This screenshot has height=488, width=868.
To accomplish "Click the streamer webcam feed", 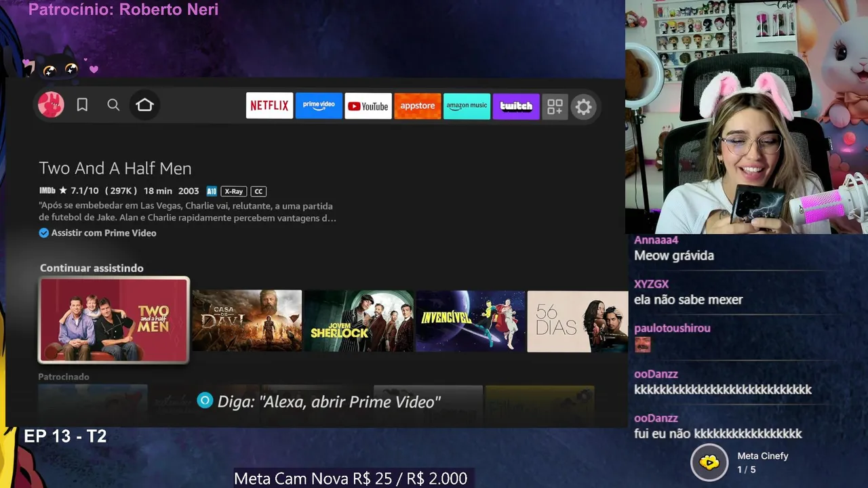I will click(x=747, y=117).
